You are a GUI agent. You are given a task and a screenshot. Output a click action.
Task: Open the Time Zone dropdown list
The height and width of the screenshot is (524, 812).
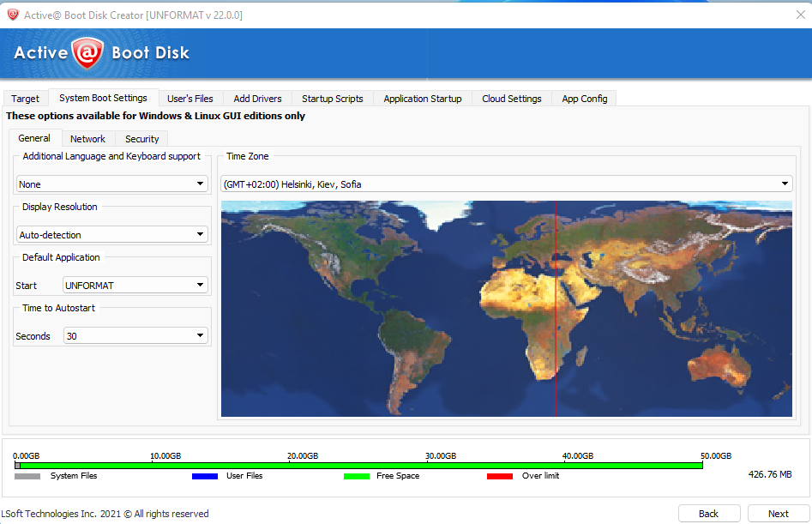click(x=506, y=184)
